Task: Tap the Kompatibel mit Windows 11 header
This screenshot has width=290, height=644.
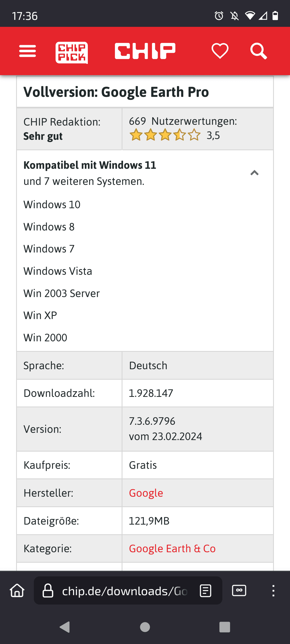Action: (90, 165)
